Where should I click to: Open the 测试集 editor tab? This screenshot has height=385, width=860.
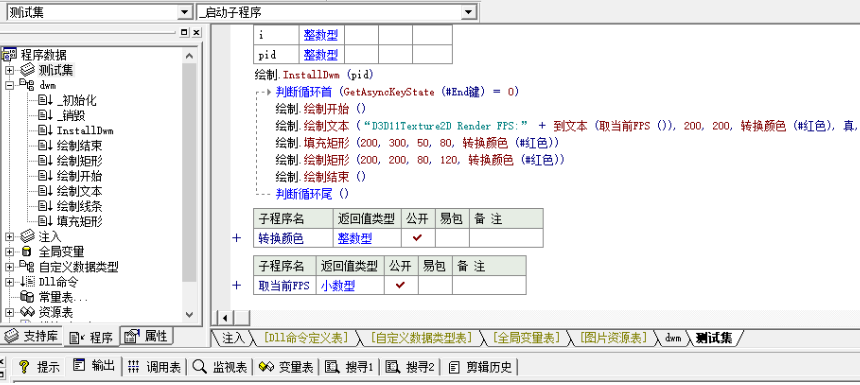(x=714, y=338)
